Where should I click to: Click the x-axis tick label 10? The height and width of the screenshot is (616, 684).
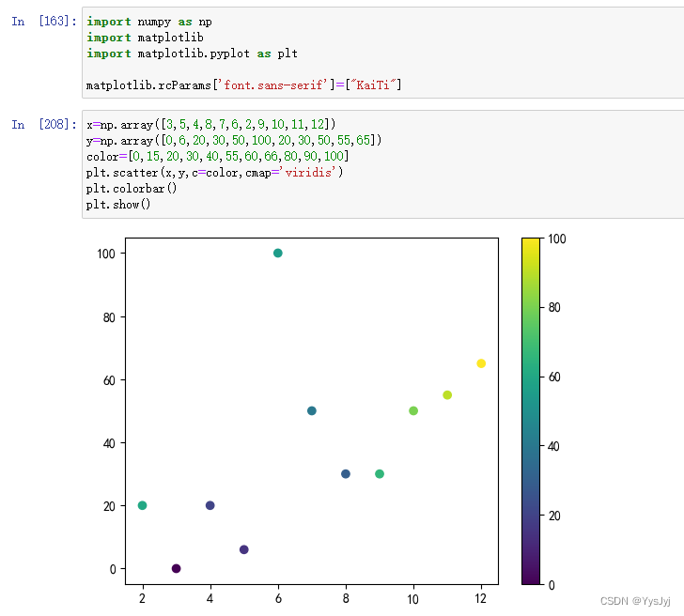pos(412,599)
